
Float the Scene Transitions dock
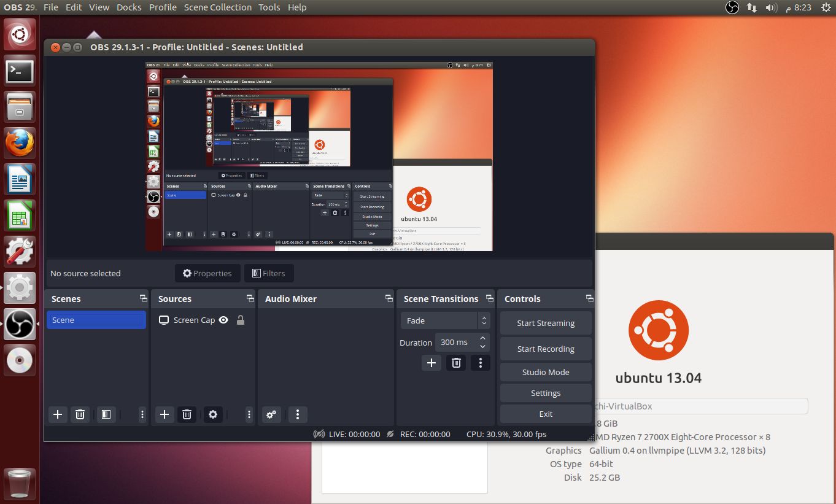[489, 298]
